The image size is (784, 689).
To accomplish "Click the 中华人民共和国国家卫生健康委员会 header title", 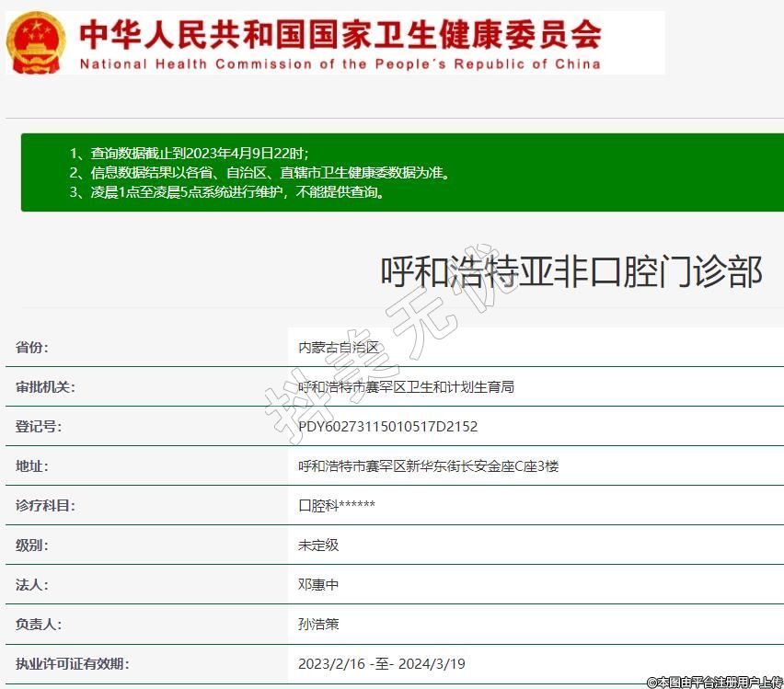I will click(340, 34).
